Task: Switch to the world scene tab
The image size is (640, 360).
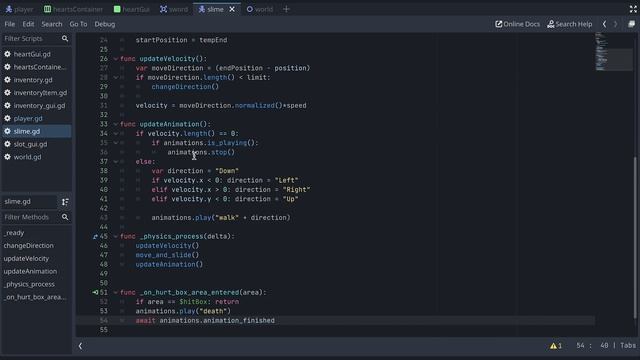Action: [260, 9]
